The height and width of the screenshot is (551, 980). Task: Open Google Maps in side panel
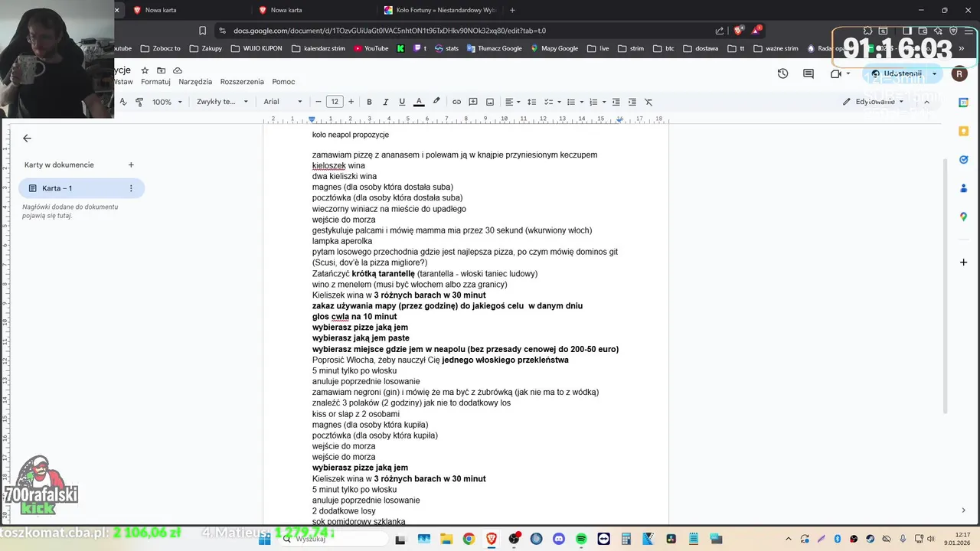(x=964, y=217)
